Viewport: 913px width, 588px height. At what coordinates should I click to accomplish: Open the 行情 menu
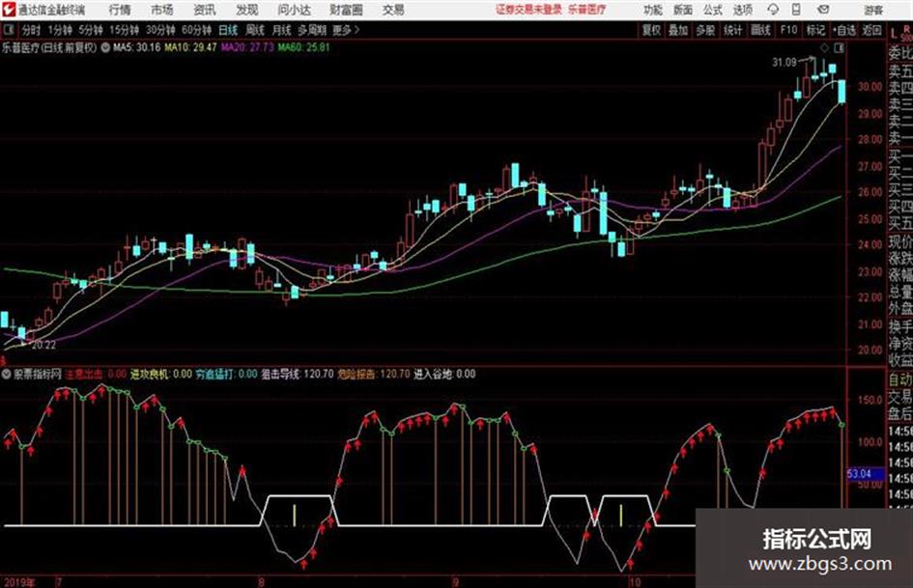(120, 10)
